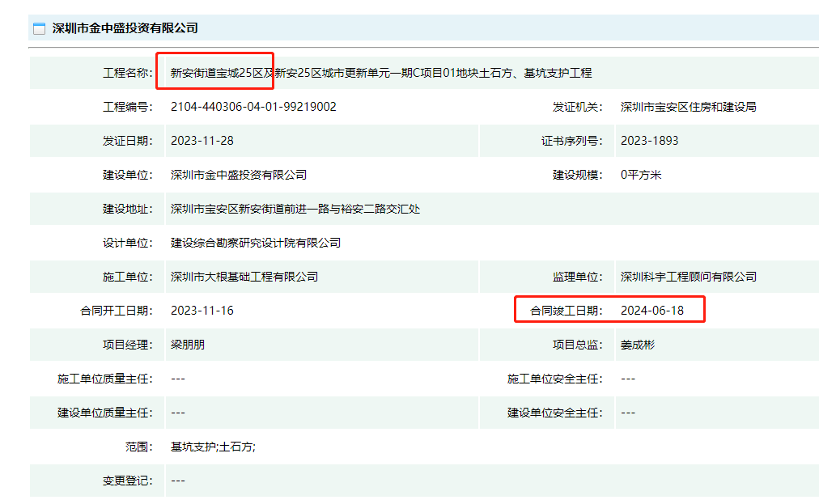The width and height of the screenshot is (819, 504).
Task: Select the scale value 0平方米
Action: (x=641, y=175)
